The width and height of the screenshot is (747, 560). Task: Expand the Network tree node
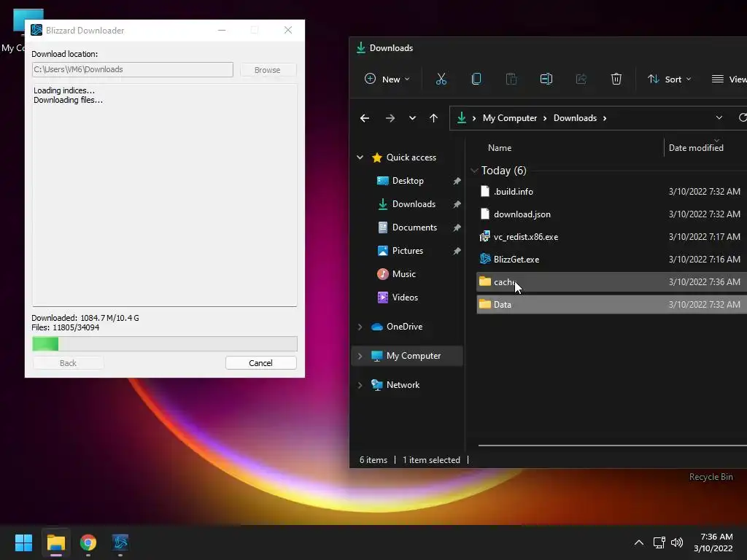pos(360,385)
